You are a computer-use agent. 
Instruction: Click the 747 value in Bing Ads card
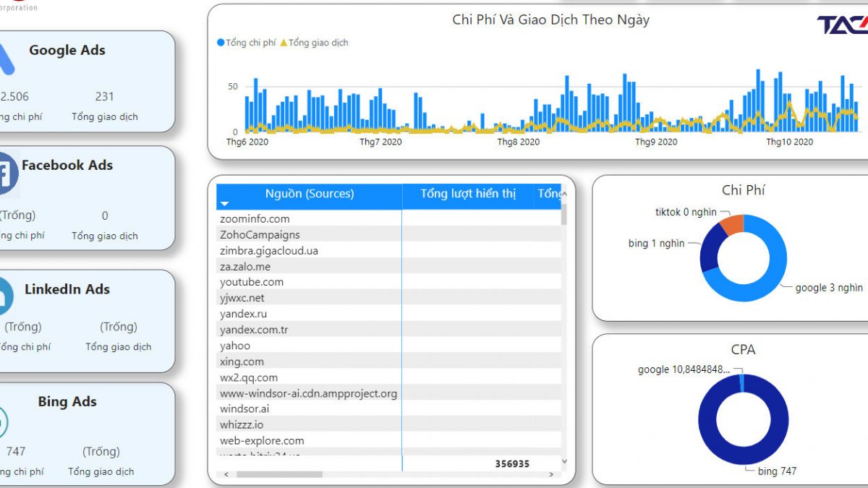pos(16,451)
